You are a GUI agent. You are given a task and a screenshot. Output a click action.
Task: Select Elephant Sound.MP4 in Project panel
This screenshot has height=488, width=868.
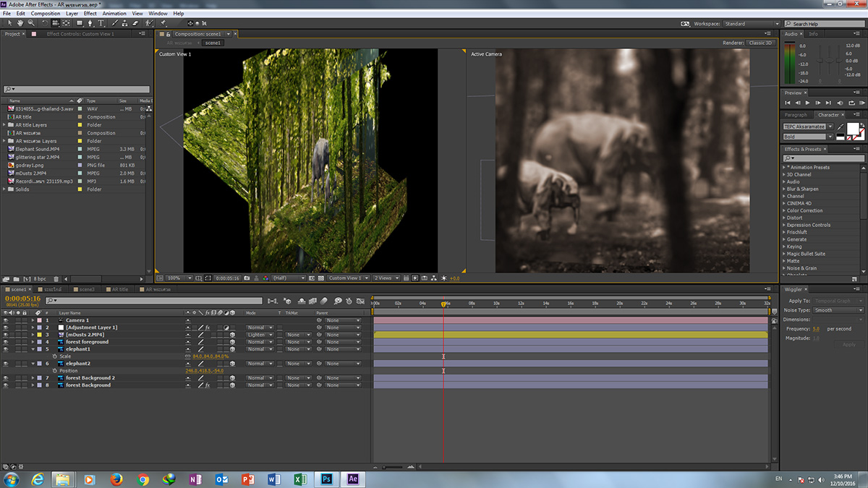coord(39,149)
